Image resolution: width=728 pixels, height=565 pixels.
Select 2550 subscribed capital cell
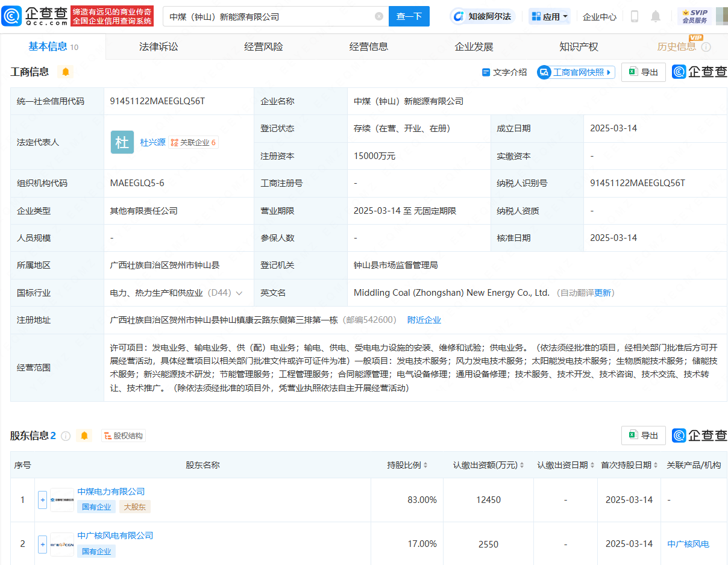489,544
